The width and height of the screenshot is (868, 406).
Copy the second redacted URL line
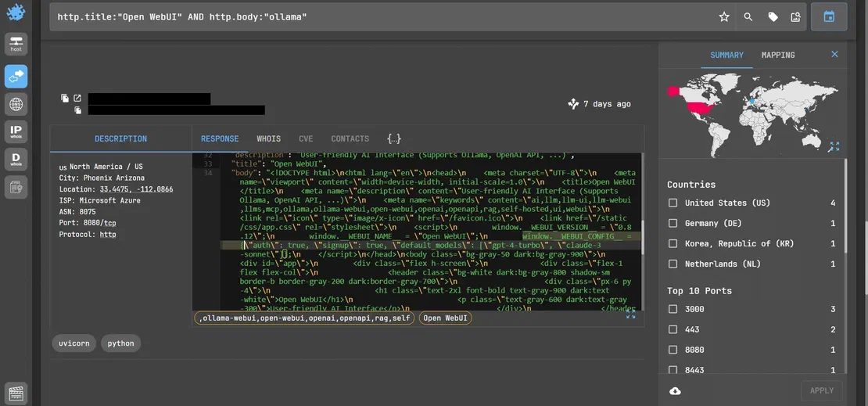[x=78, y=110]
